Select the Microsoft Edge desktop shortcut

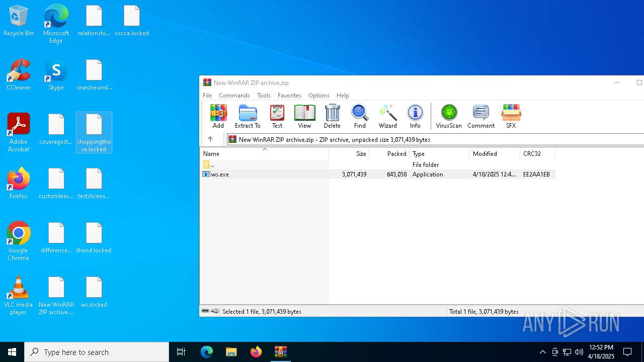pos(56,24)
